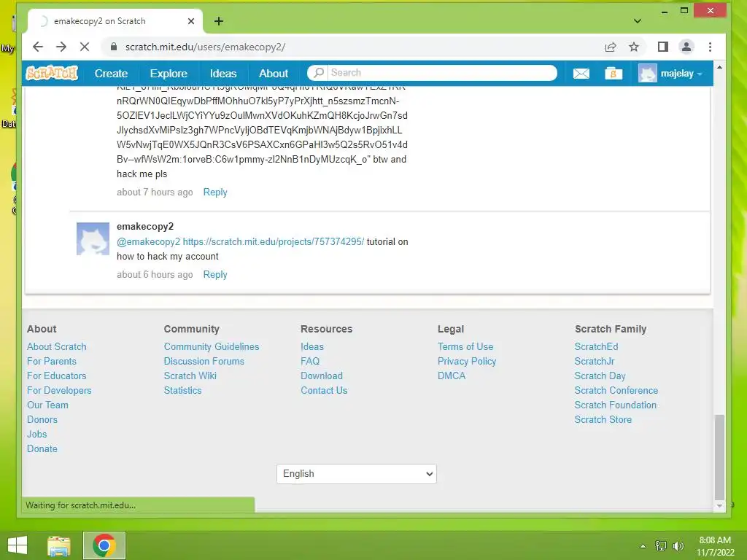Click the @emakecopy2 mention link

click(149, 241)
